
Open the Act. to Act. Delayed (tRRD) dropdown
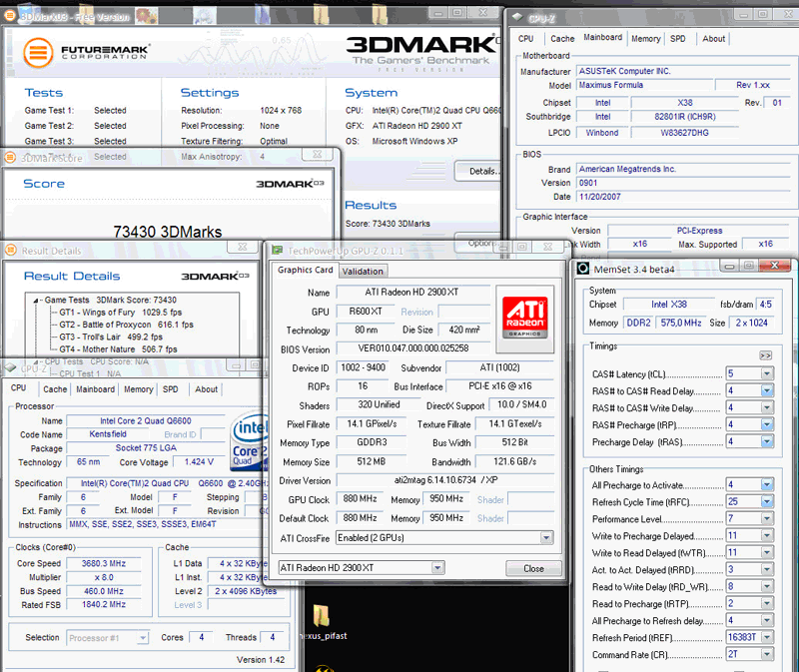[767, 569]
